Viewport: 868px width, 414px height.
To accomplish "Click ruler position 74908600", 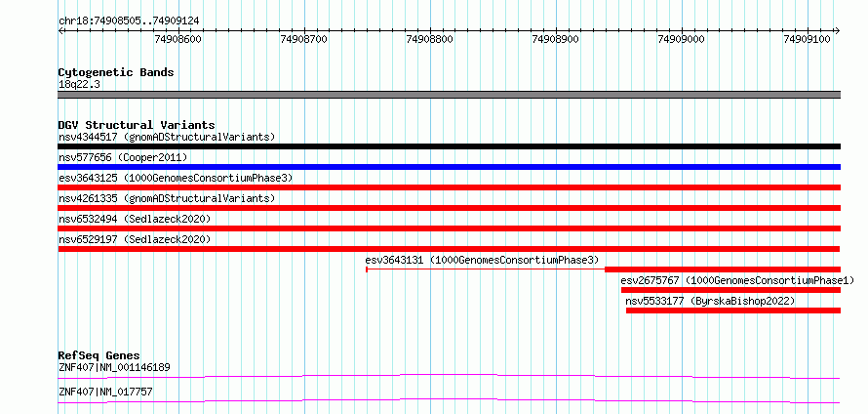I will pyautogui.click(x=178, y=39).
